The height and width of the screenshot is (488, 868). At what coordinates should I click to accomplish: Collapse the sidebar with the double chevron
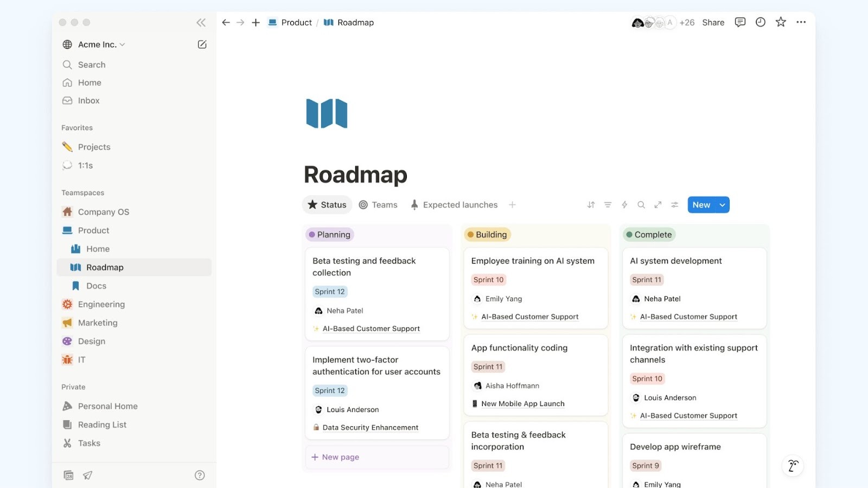click(201, 22)
